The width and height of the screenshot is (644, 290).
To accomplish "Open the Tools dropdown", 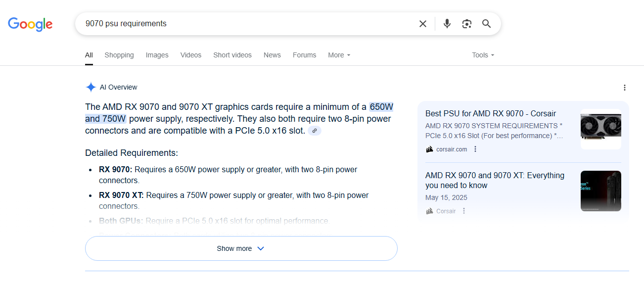I will click(483, 55).
